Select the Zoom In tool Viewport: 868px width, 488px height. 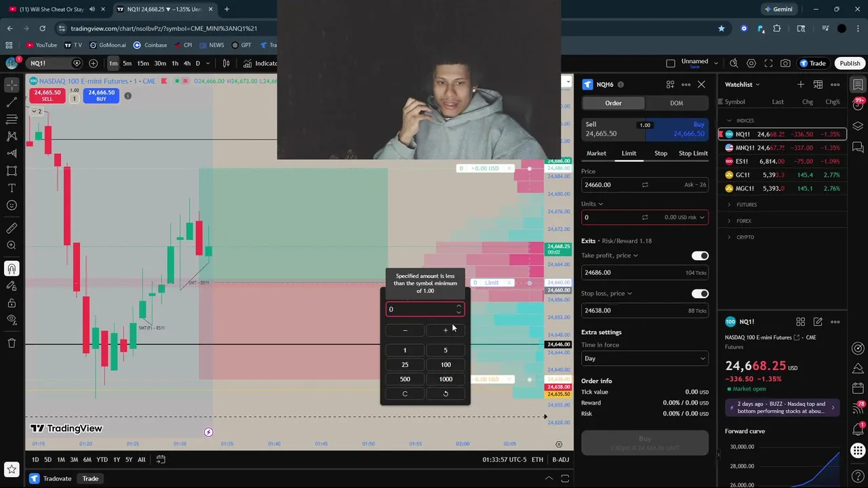point(12,245)
